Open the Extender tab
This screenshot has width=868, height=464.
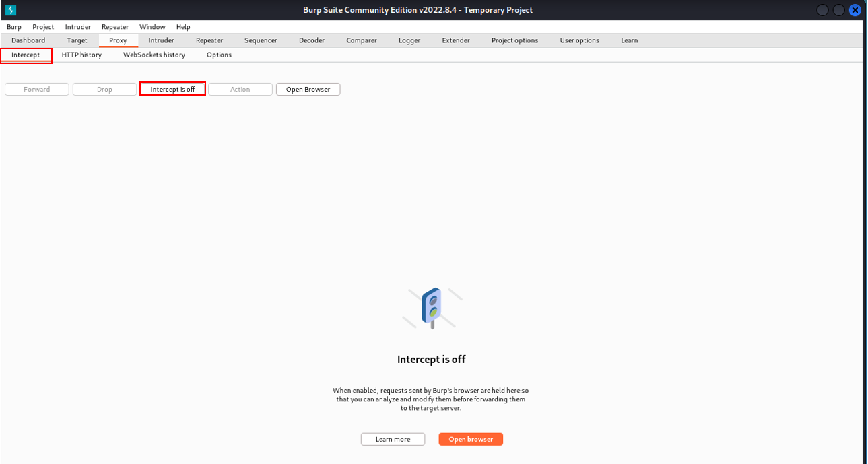456,40
